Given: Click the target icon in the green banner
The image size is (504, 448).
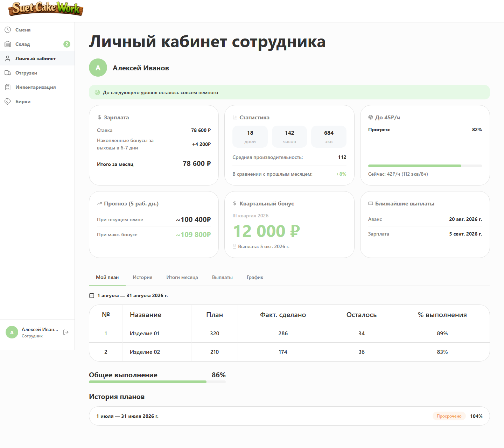Looking at the screenshot, I should coord(97,92).
